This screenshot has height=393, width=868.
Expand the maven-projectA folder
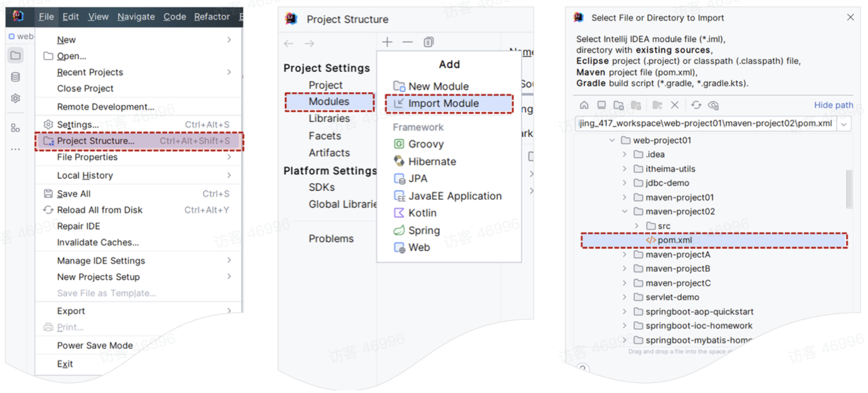pyautogui.click(x=625, y=254)
